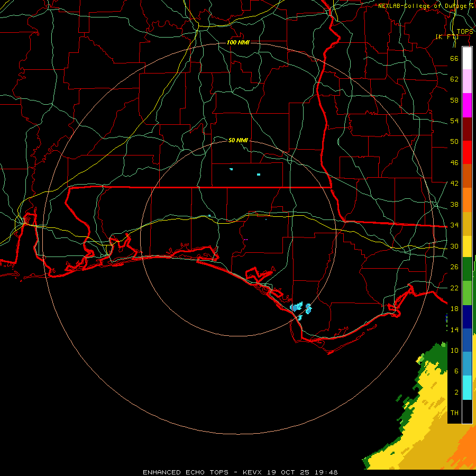
Task: Click the "TOPS" legend heading
Action: pyautogui.click(x=465, y=32)
